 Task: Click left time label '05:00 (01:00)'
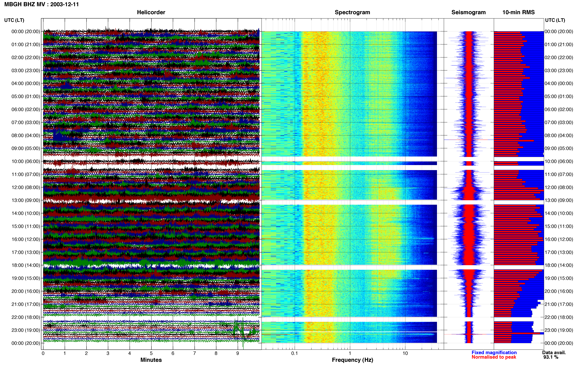(x=26, y=96)
